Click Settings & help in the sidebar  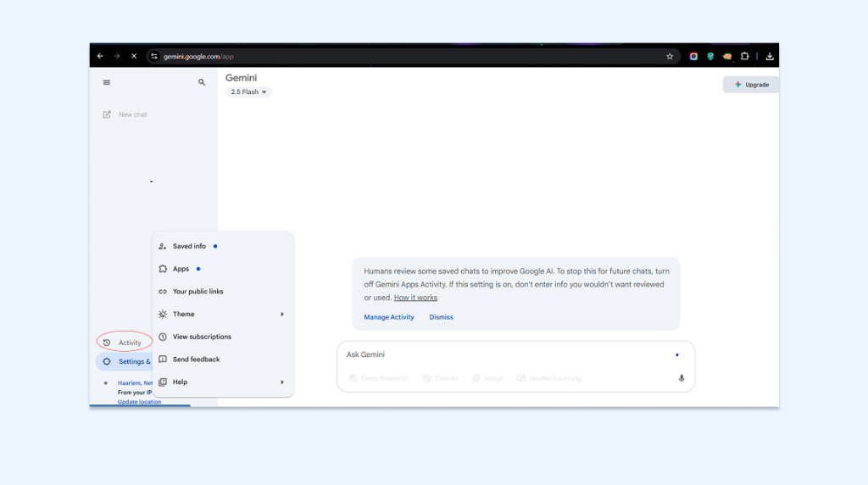125,361
